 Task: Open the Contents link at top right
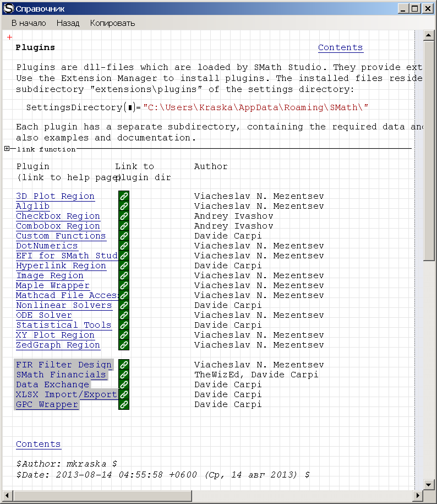340,47
